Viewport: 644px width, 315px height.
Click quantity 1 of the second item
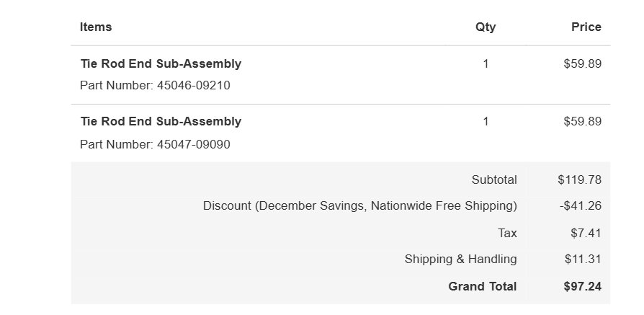pyautogui.click(x=486, y=122)
